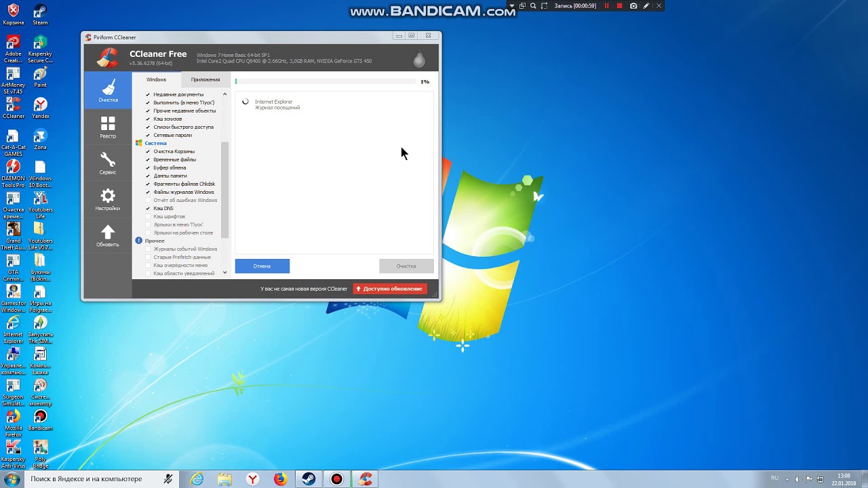
Task: Open the Zona desktop shortcut
Action: point(40,140)
